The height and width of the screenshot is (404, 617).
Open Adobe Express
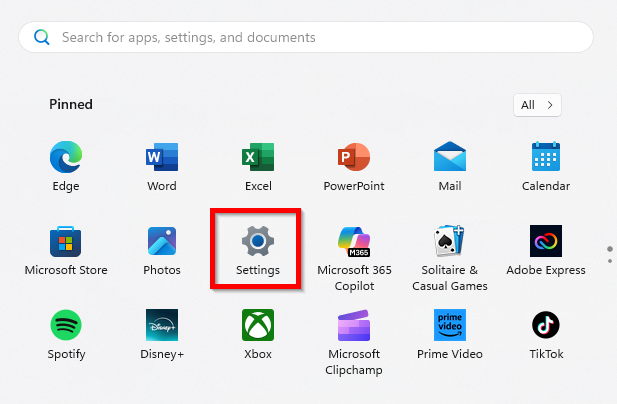(546, 251)
